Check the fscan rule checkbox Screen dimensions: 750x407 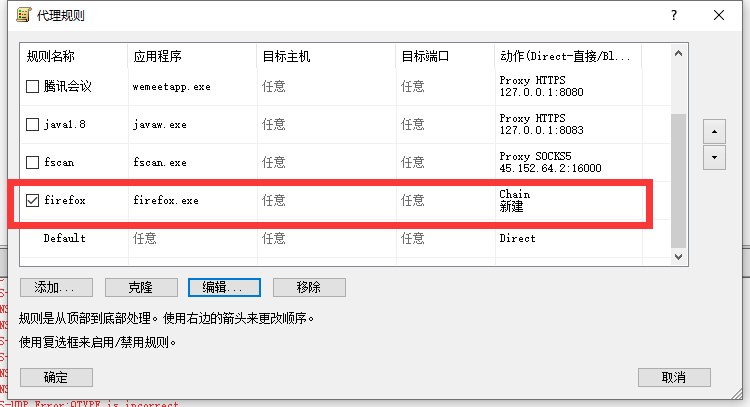(32, 162)
